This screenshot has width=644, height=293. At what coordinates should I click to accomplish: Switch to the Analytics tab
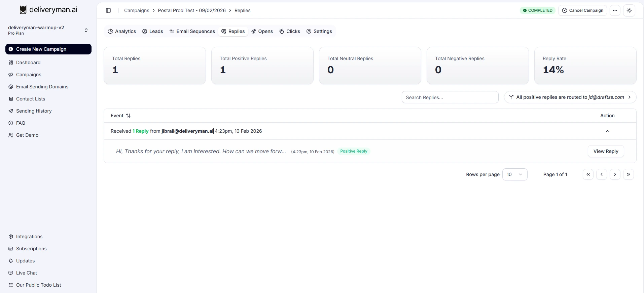point(122,31)
